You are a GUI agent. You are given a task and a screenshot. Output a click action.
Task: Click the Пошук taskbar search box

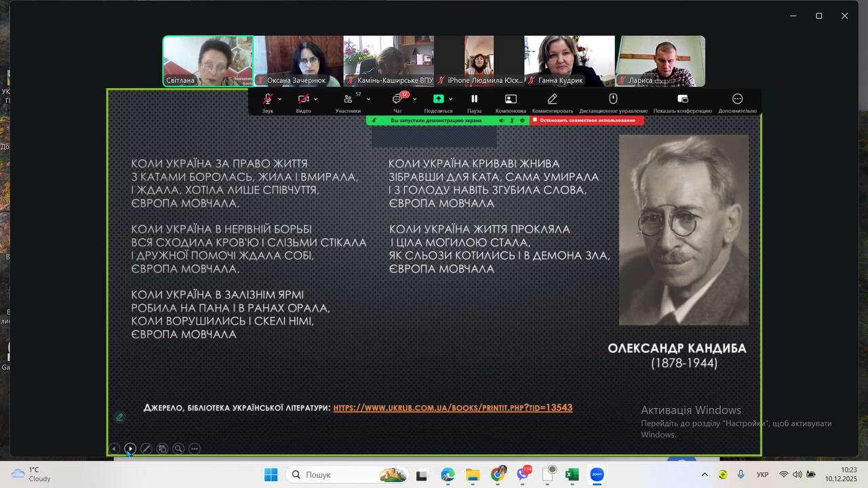[347, 474]
